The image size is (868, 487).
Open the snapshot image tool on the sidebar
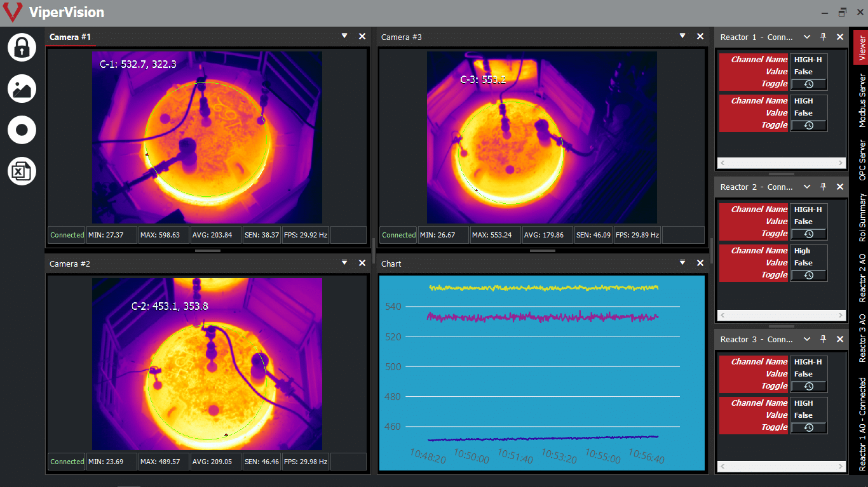21,89
